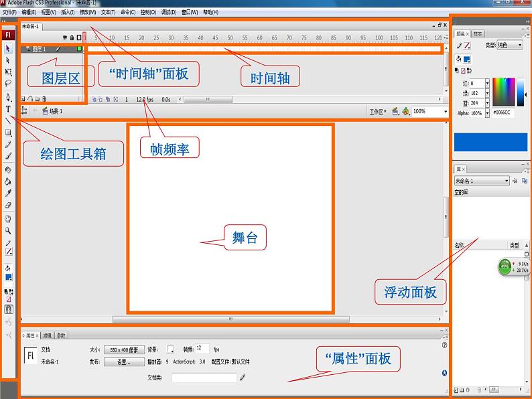Select the Zoom magnifier tool
532x399 pixels.
click(8, 230)
